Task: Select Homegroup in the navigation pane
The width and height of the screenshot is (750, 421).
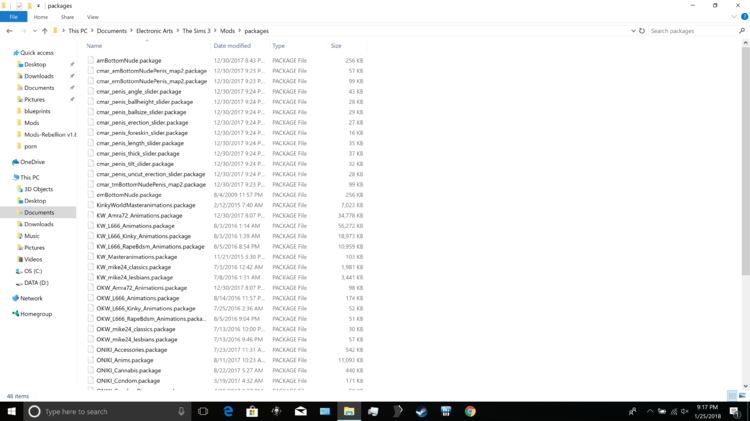Action: pos(36,314)
